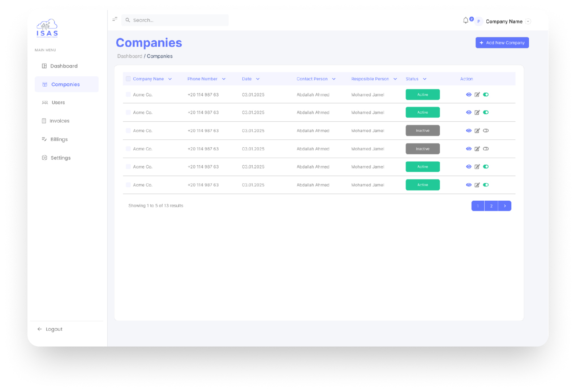Sort by Status column chevron
Viewport: 576px width, 392px height.
tap(425, 79)
